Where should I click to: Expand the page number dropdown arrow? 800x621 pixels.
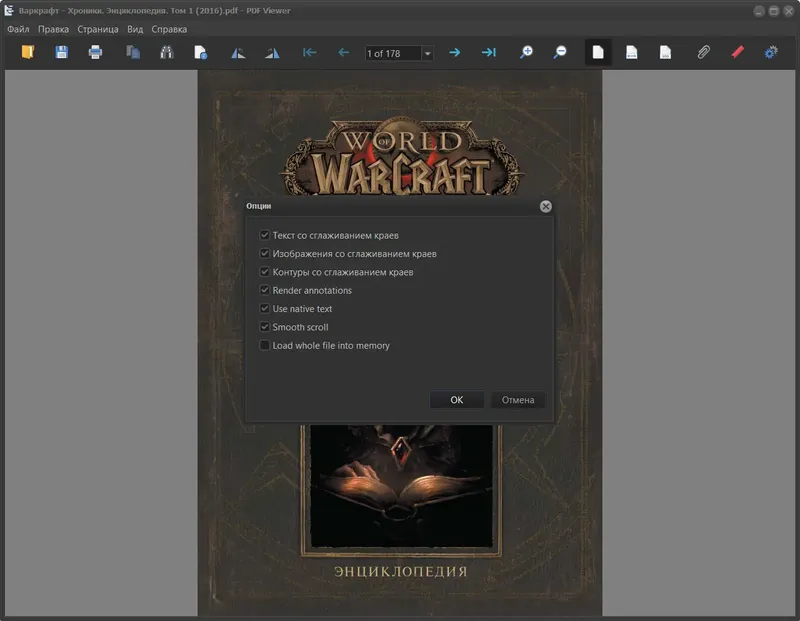[x=427, y=53]
